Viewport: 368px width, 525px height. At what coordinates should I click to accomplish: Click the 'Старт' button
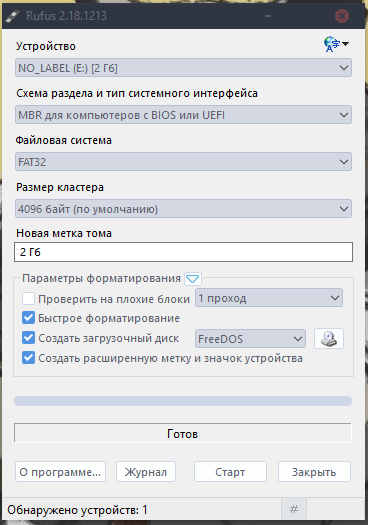230,472
